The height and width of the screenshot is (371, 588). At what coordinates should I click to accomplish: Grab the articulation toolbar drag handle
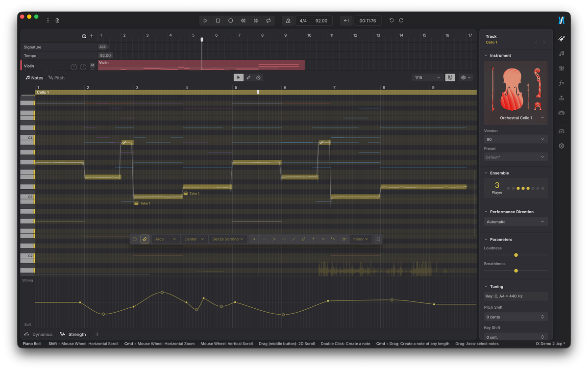click(x=379, y=239)
